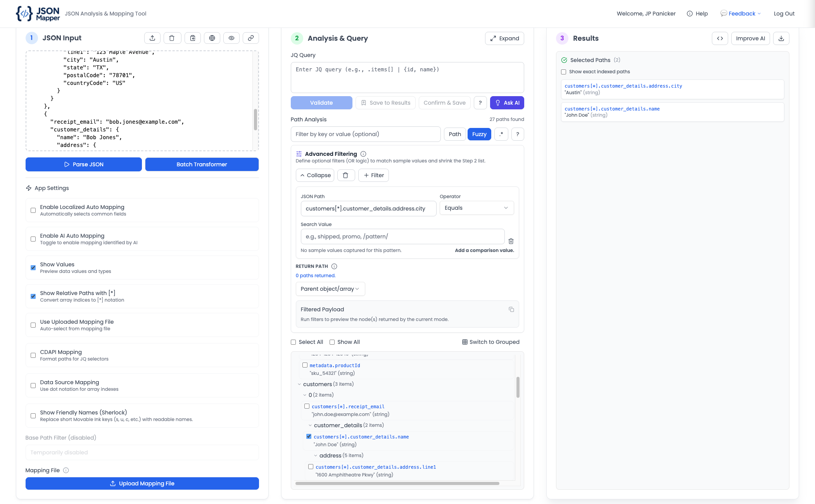Click the download icon in Results

(x=781, y=38)
